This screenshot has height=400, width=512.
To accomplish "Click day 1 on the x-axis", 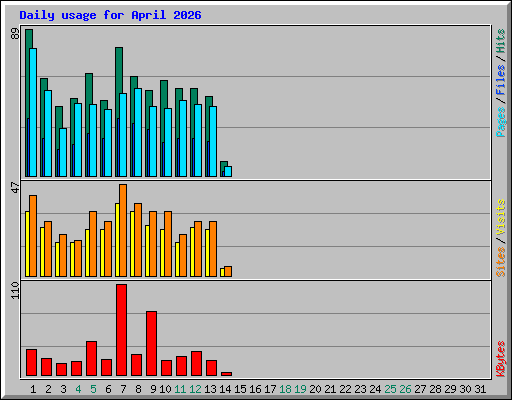I will pos(33,389).
